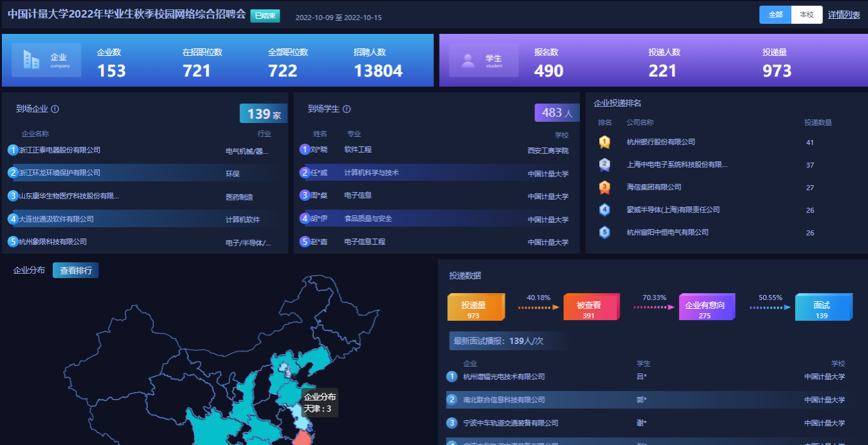Click the 学生 person icon card
The image size is (868, 445).
coord(484,60)
